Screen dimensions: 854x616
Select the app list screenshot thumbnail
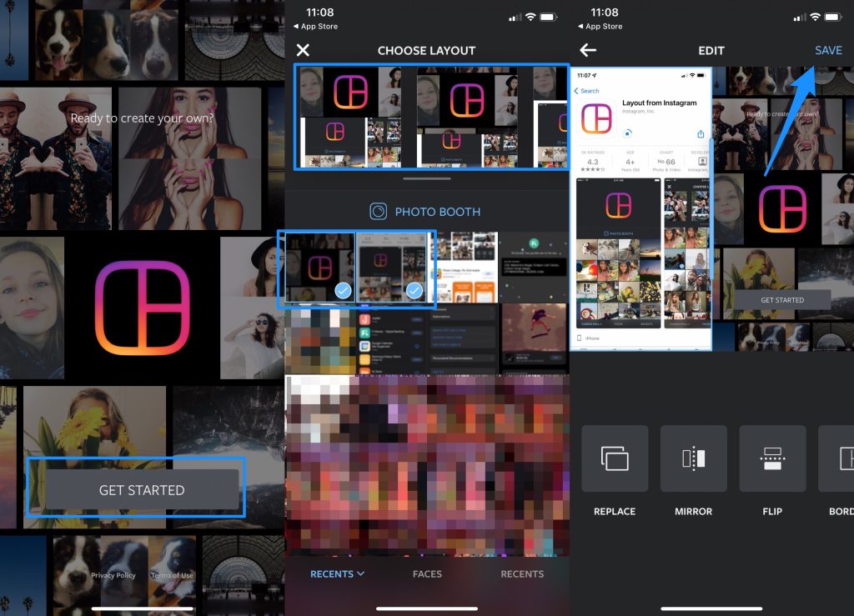(x=392, y=338)
